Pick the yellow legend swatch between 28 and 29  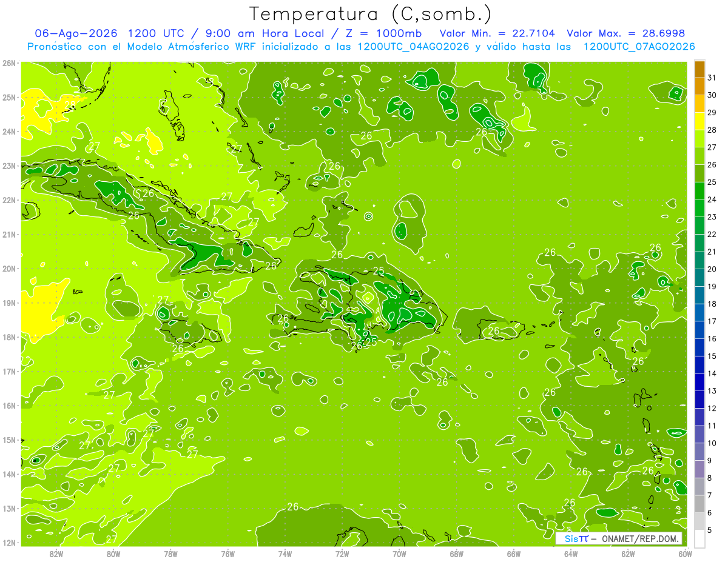699,121
